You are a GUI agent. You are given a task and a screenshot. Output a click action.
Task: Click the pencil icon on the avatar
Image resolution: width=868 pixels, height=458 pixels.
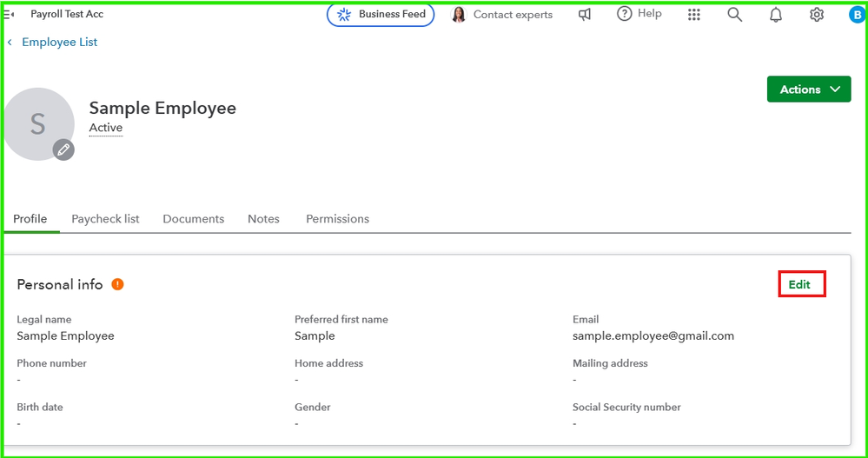pos(63,149)
